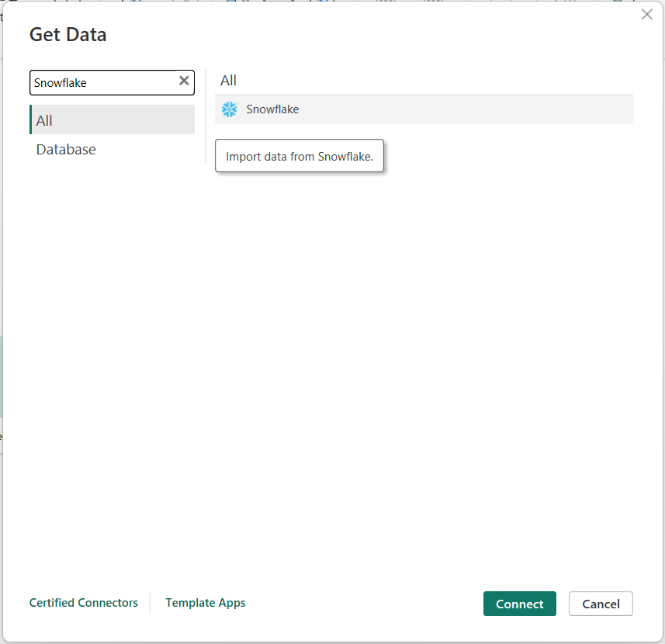
Task: Dismiss the search by clicking the clear icon
Action: (x=184, y=81)
